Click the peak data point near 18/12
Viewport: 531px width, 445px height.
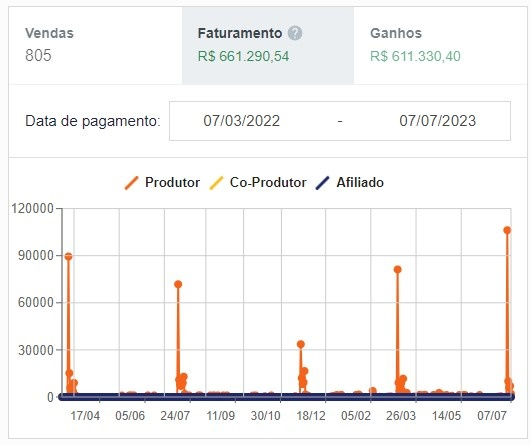[301, 344]
